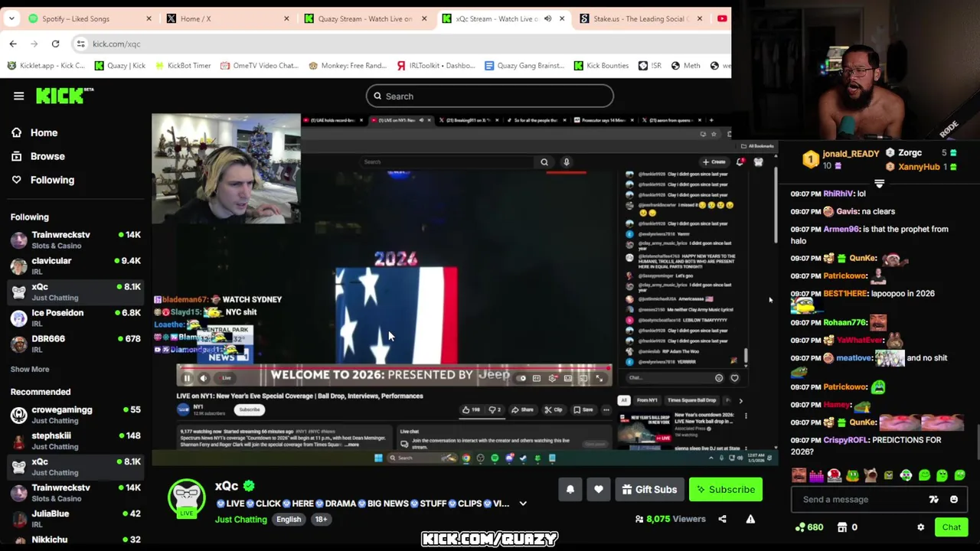Viewport: 980px width, 551px height.
Task: Open stephskii recommended channel
Action: click(75, 441)
